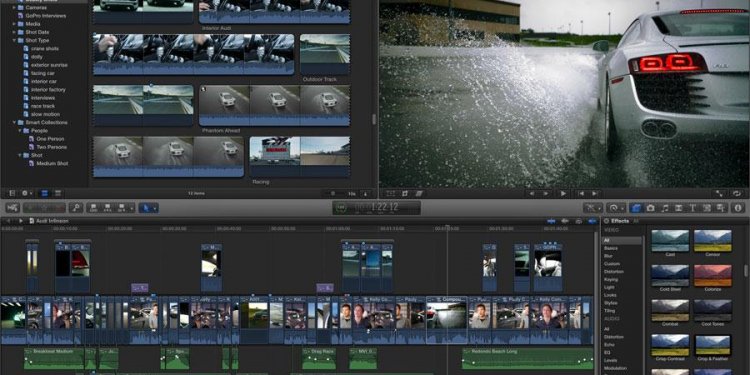Click the Transform tool under viewer

click(391, 193)
